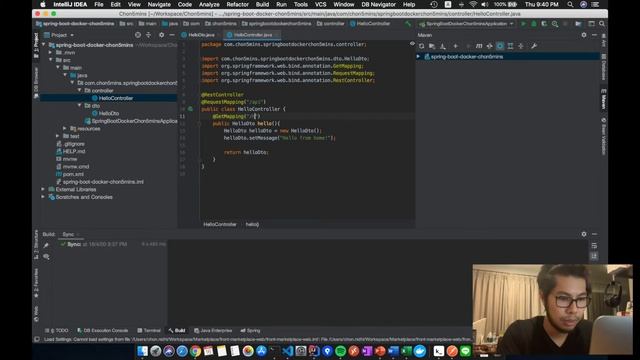Hide the Maven tool window

tap(594, 35)
